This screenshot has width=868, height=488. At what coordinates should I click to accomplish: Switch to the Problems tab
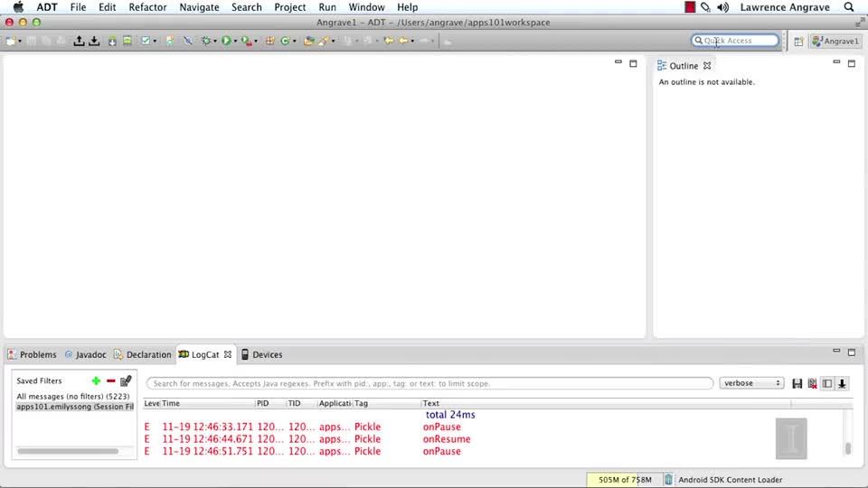pyautogui.click(x=33, y=354)
